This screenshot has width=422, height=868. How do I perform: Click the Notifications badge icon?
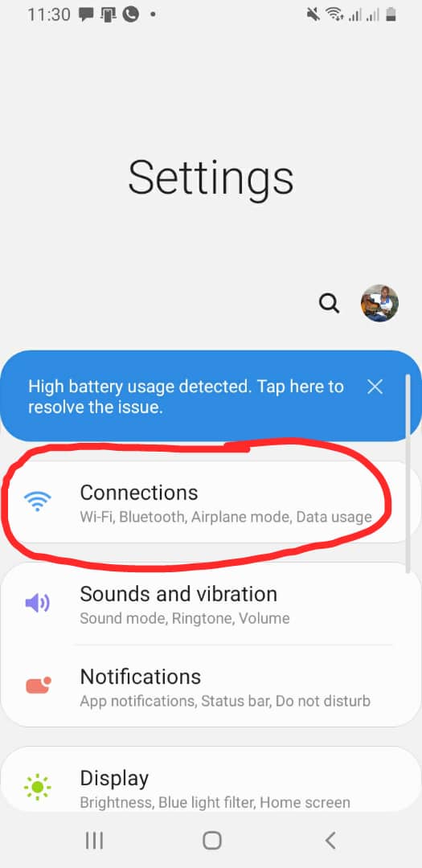[x=39, y=686]
